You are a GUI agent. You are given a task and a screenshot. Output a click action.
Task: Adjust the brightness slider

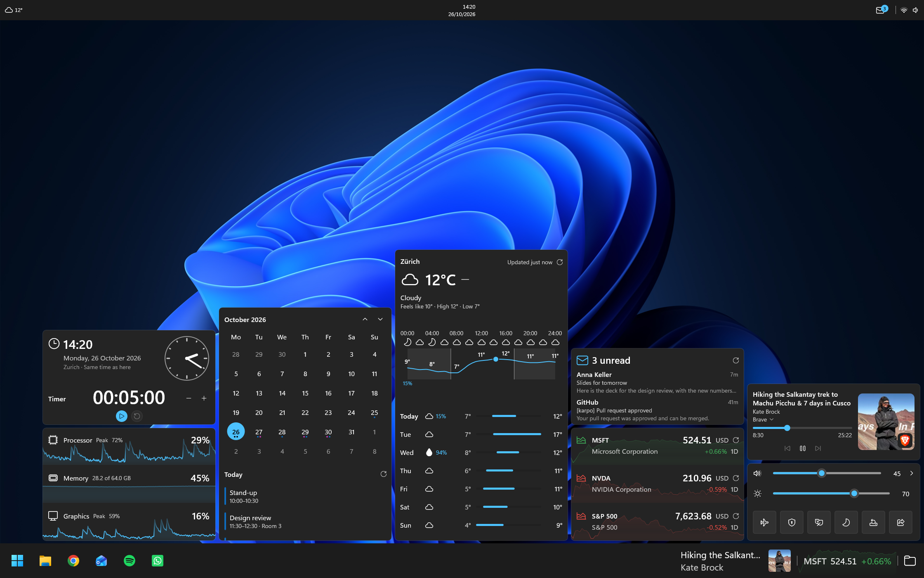pyautogui.click(x=831, y=493)
